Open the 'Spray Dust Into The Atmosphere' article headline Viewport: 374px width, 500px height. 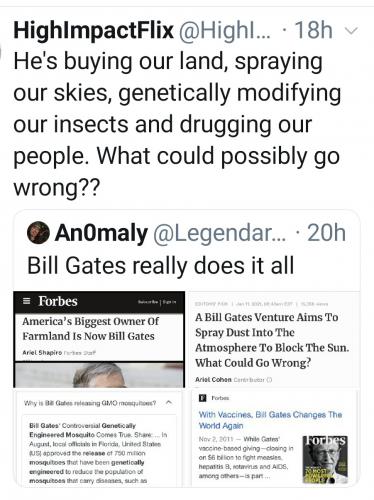click(272, 340)
